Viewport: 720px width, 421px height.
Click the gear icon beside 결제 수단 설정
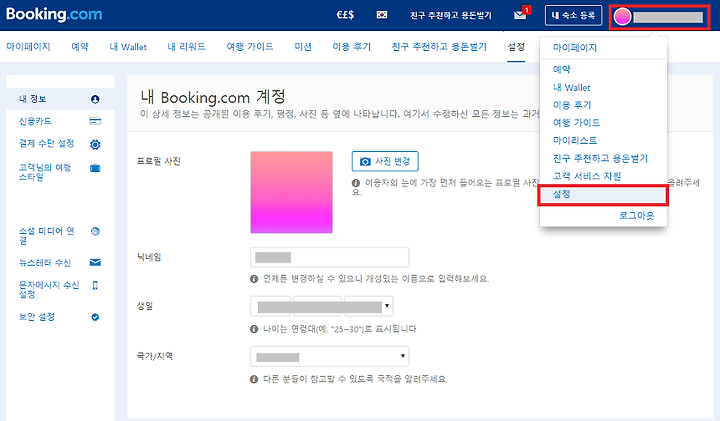coord(95,145)
